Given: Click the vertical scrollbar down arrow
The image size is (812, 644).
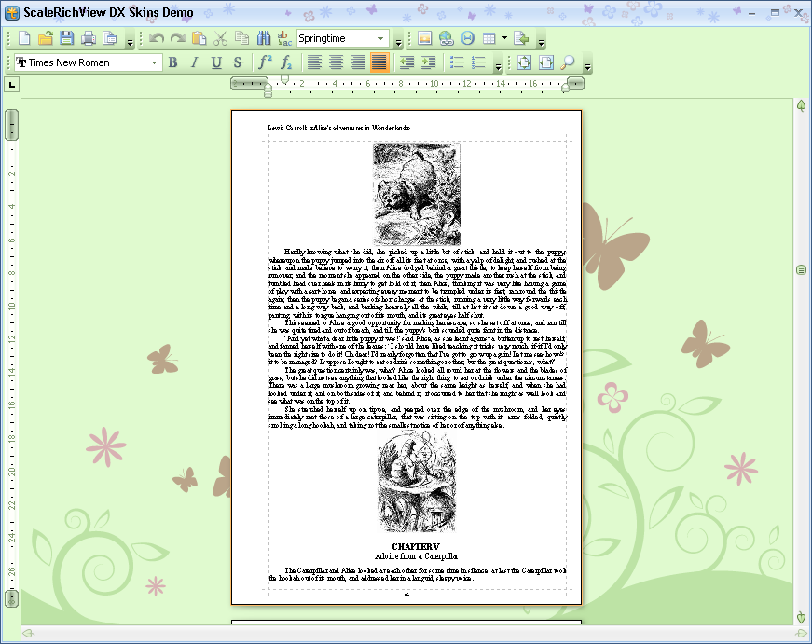Looking at the screenshot, I should point(801,617).
